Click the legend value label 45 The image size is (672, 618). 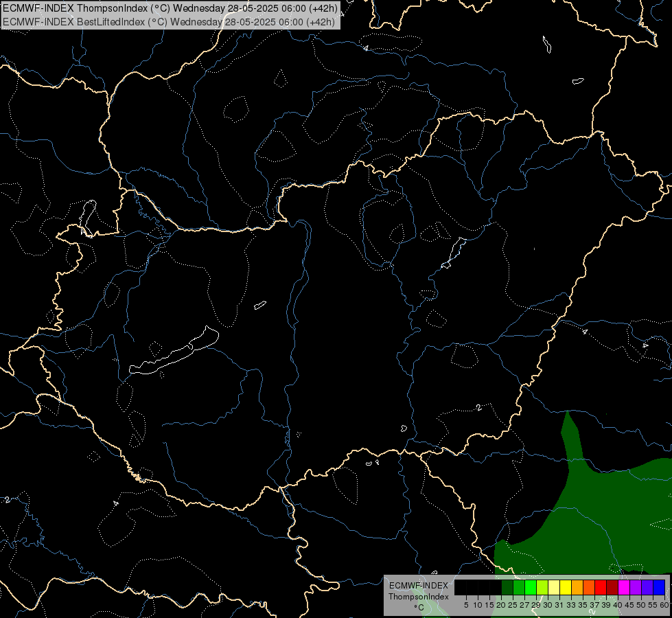[629, 605]
